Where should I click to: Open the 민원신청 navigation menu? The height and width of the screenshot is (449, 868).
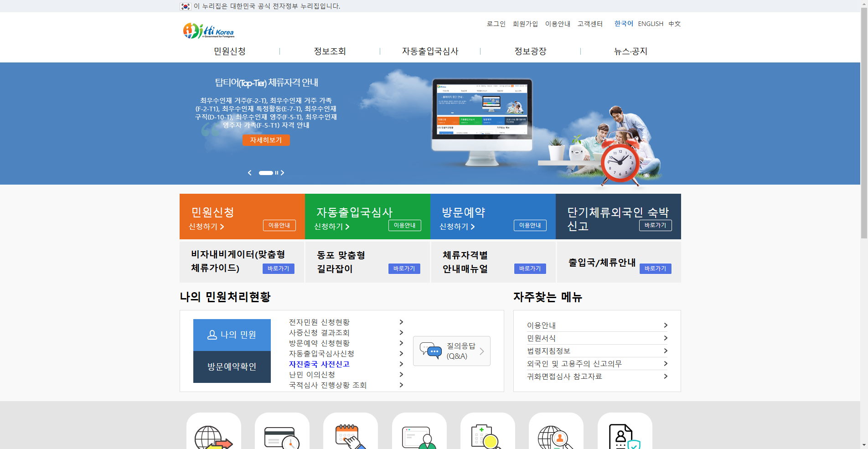229,51
